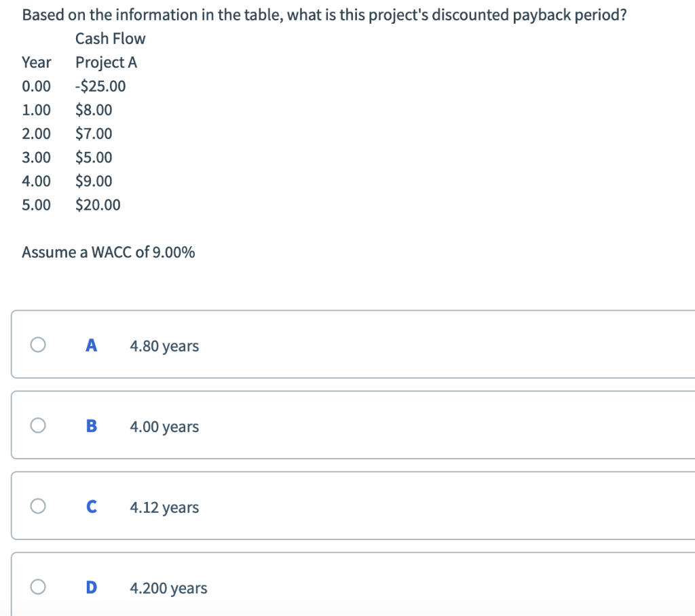Click the 'Cash Flow' table header

click(110, 39)
